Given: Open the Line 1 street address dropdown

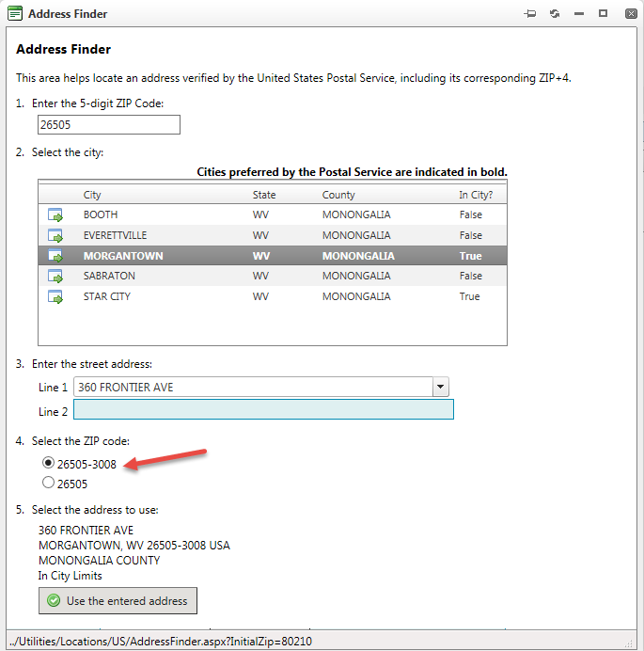Looking at the screenshot, I should click(x=440, y=388).
